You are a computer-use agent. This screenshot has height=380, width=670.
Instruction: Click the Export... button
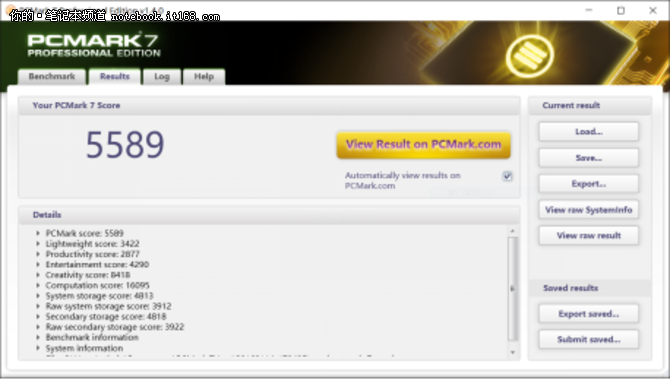click(588, 184)
